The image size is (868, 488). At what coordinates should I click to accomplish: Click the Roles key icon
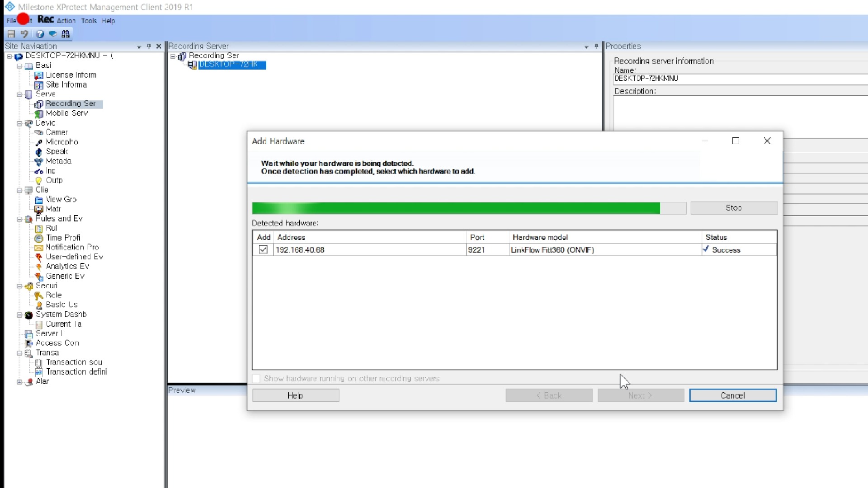point(39,296)
